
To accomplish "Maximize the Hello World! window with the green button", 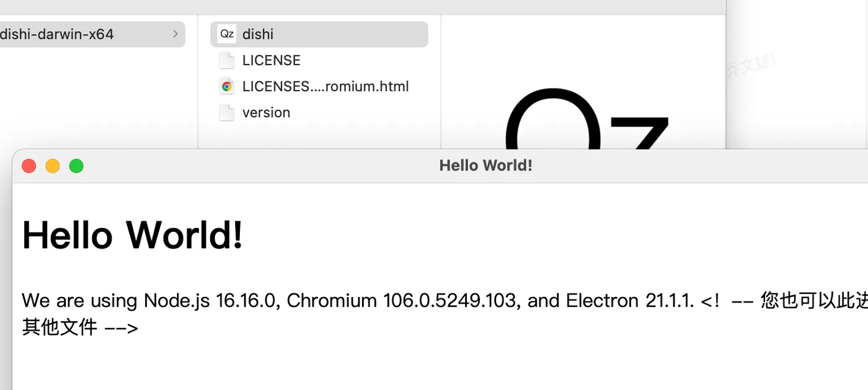I will (x=76, y=166).
